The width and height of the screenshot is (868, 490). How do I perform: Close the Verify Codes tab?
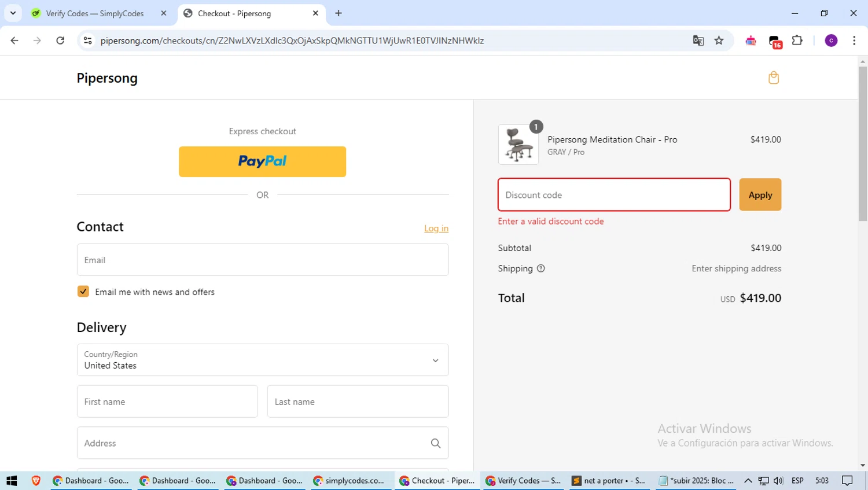(164, 13)
